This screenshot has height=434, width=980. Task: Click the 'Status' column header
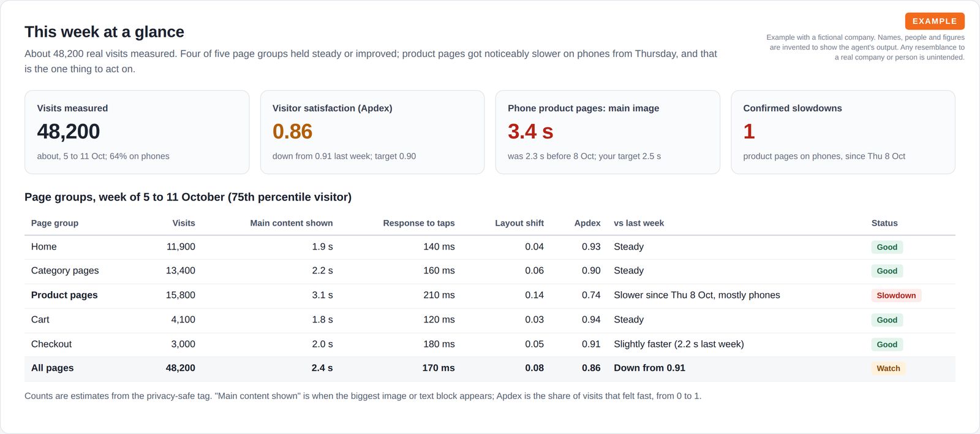click(x=884, y=223)
